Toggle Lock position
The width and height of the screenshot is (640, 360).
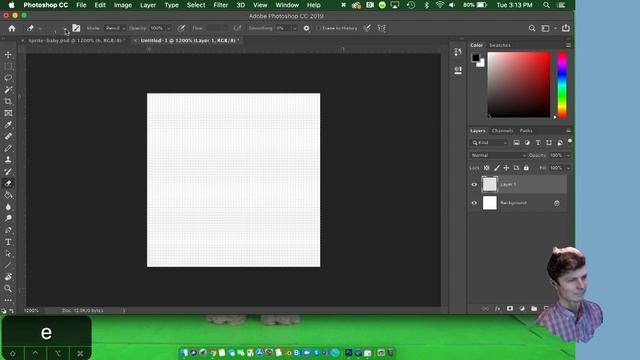[x=506, y=168]
